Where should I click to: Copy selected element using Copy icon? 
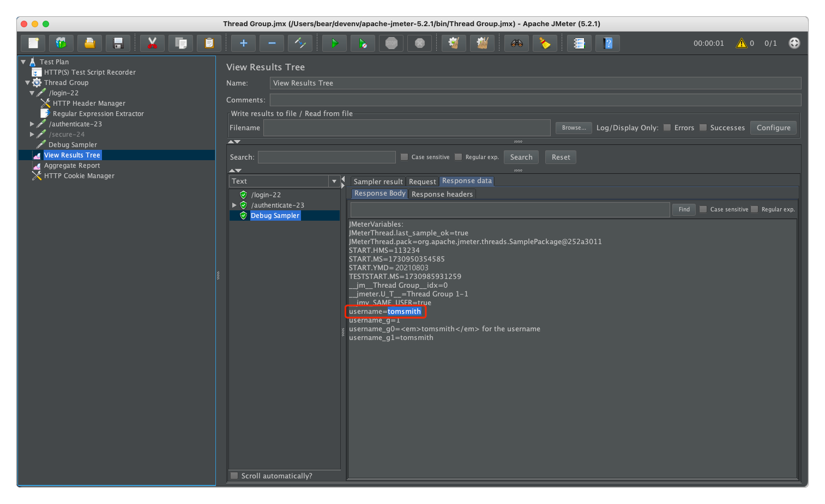click(x=180, y=43)
